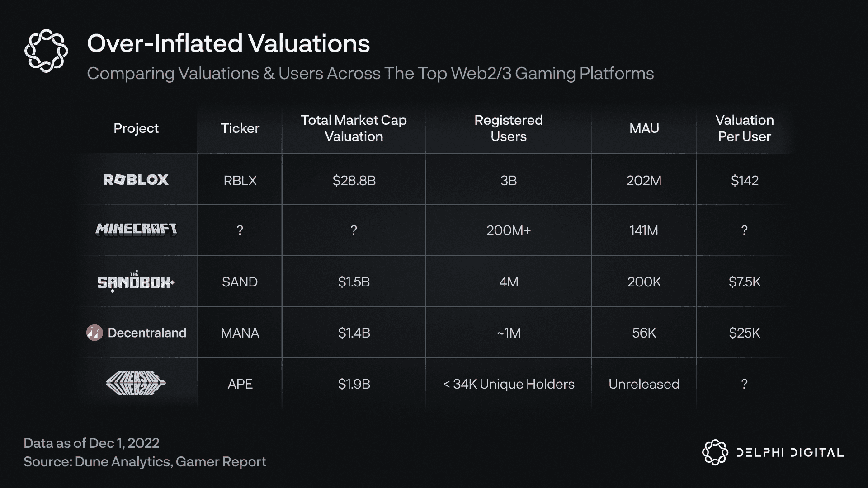The height and width of the screenshot is (488, 868).
Task: Click the Over-Inflated Valuations title
Action: tap(228, 43)
